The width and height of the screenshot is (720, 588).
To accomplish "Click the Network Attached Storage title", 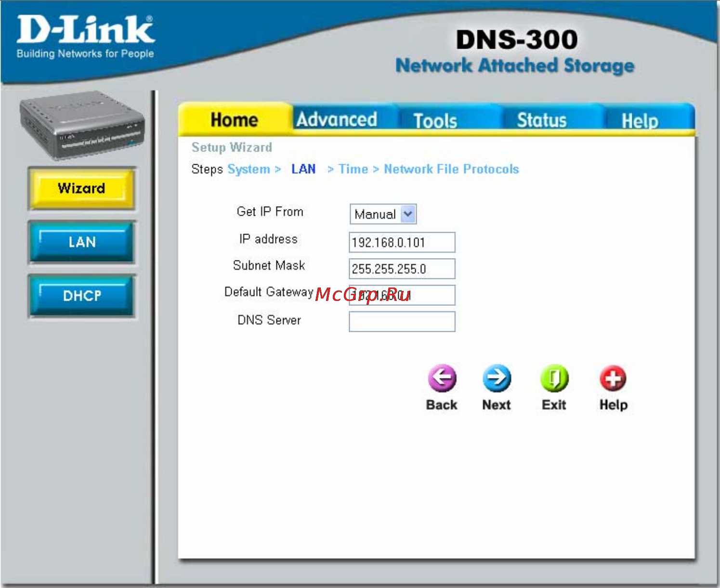I will (515, 66).
